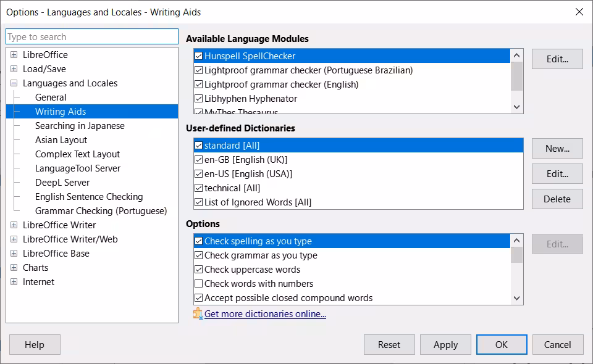Open English Sentence Checking page
The image size is (593, 364).
[89, 197]
